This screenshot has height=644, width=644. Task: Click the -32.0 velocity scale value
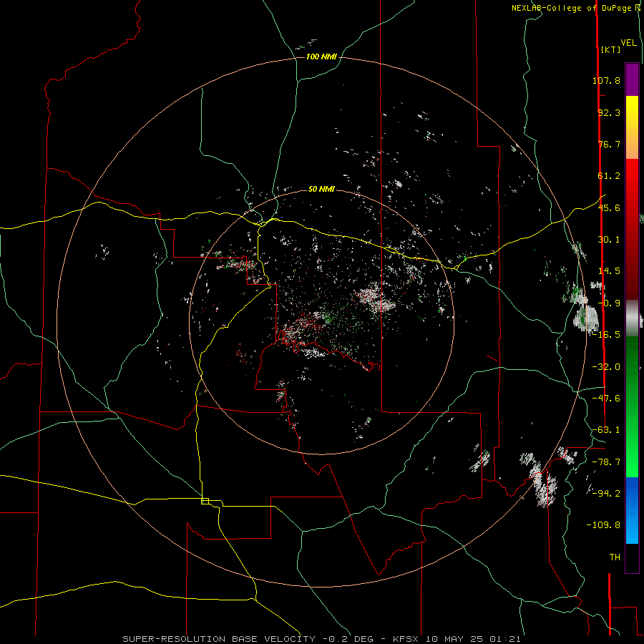(x=606, y=367)
